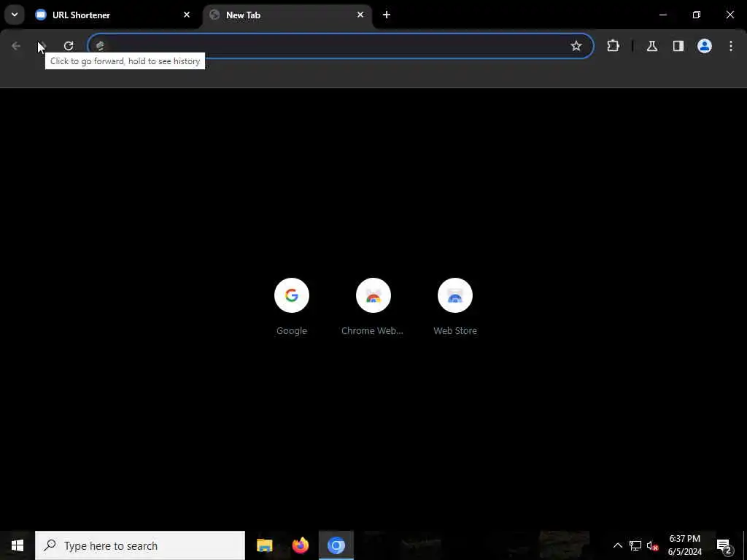
Task: Minimize the browser window
Action: [x=662, y=15]
